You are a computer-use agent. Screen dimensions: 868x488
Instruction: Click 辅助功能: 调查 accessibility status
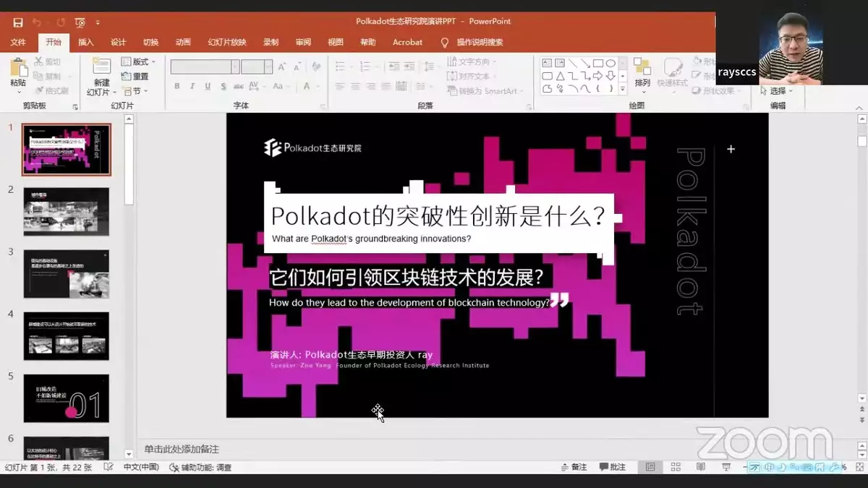pos(200,468)
